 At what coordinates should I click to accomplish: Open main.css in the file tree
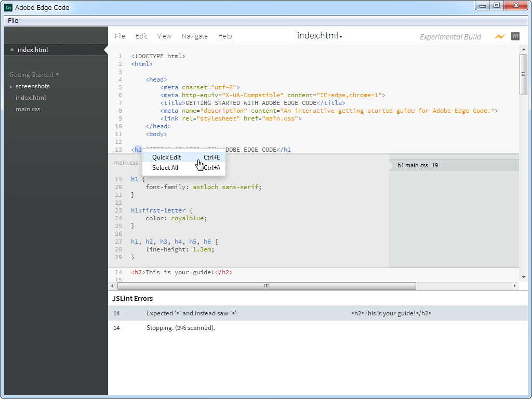(28, 109)
